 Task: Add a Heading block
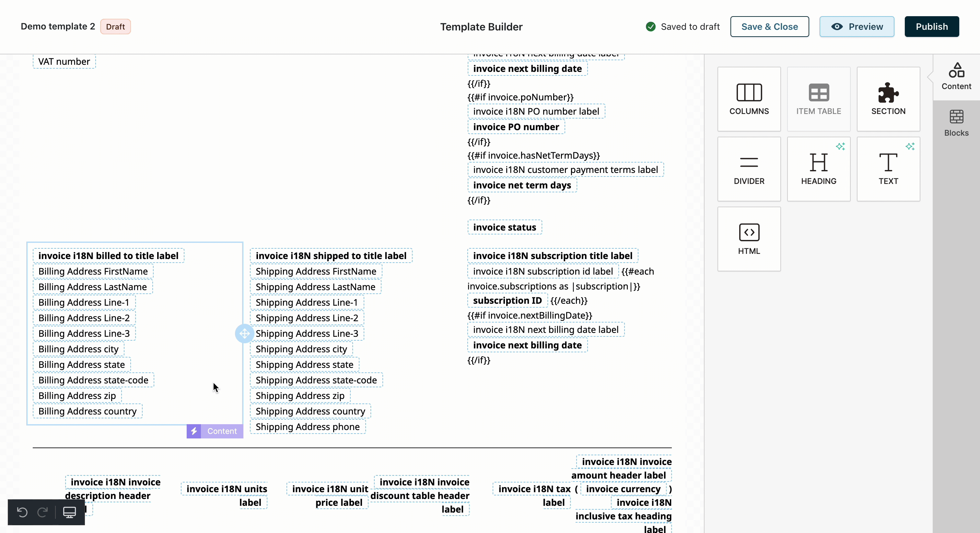(x=818, y=169)
